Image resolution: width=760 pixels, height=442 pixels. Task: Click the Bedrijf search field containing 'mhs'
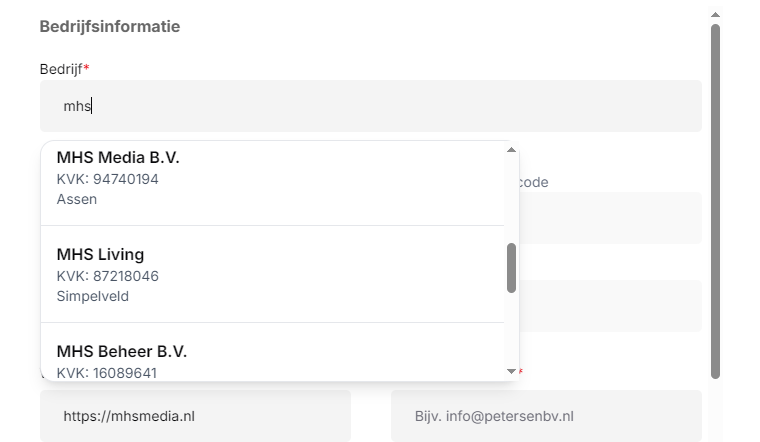pos(370,106)
